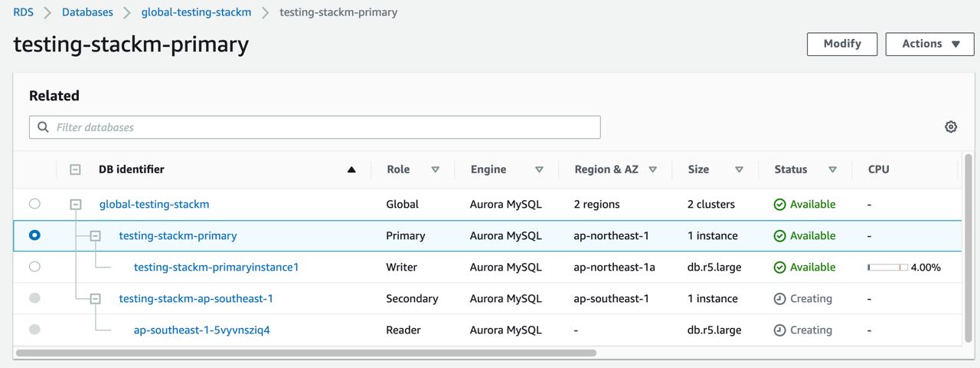Click the Size column sort arrow
This screenshot has width=980, height=368.
(739, 169)
